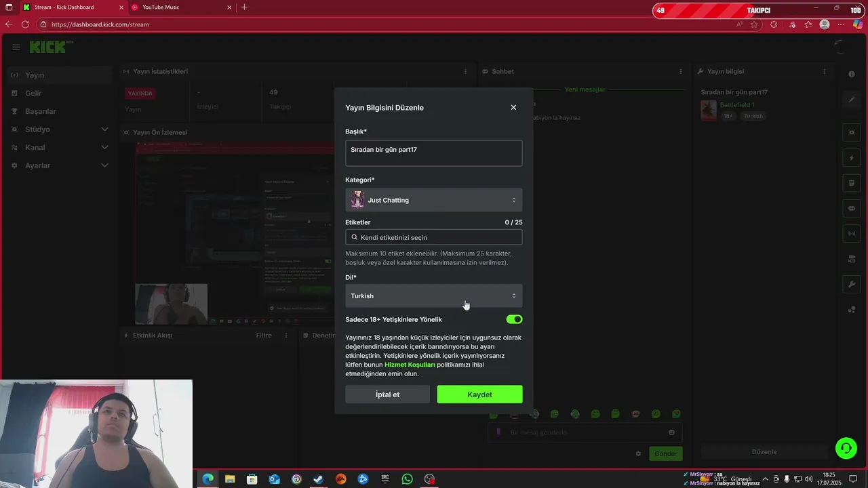Open Edge settings and more menu
Viewport: 868px width, 488px height.
click(842, 24)
